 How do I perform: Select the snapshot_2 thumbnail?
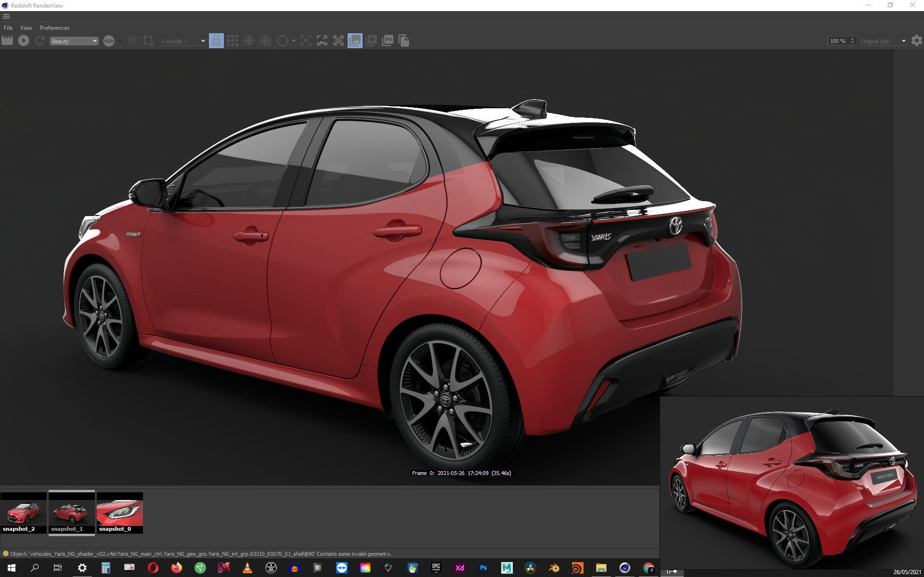(x=24, y=513)
